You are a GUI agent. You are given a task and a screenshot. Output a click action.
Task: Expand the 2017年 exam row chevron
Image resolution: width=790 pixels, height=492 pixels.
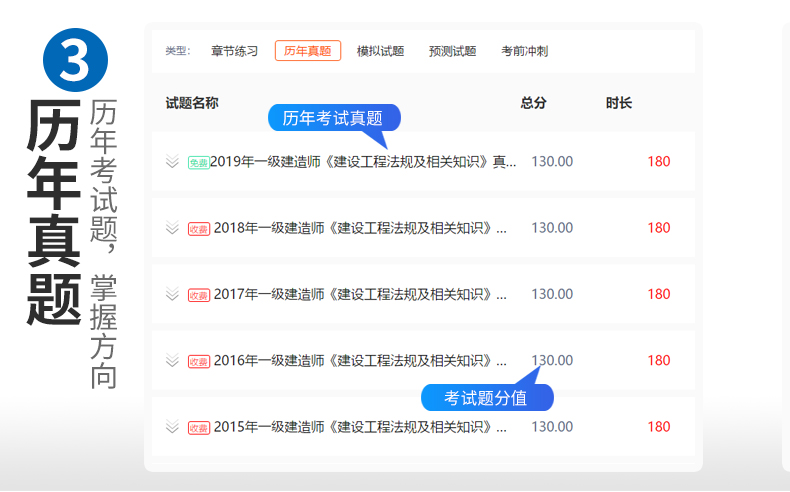pos(172,294)
